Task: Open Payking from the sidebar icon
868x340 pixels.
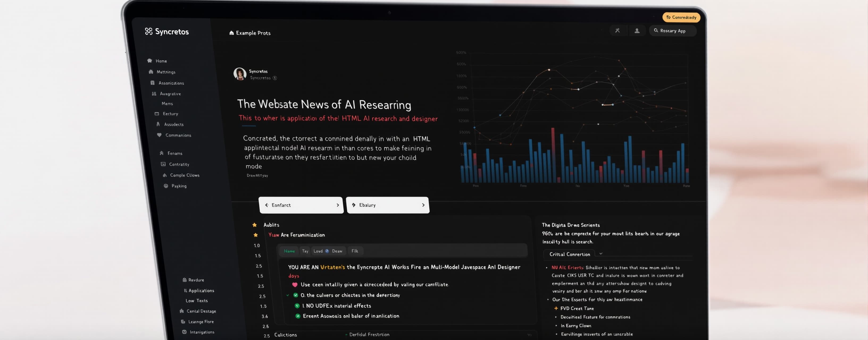Action: click(x=166, y=186)
